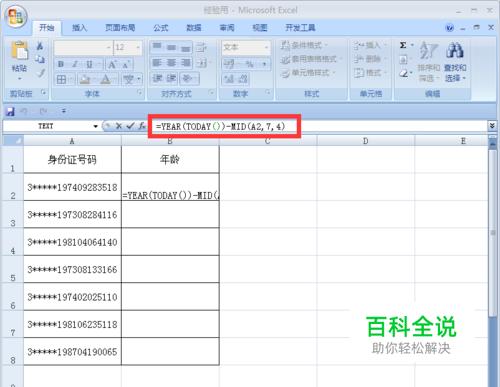Switch to the 审阅 tab

pos(227,28)
